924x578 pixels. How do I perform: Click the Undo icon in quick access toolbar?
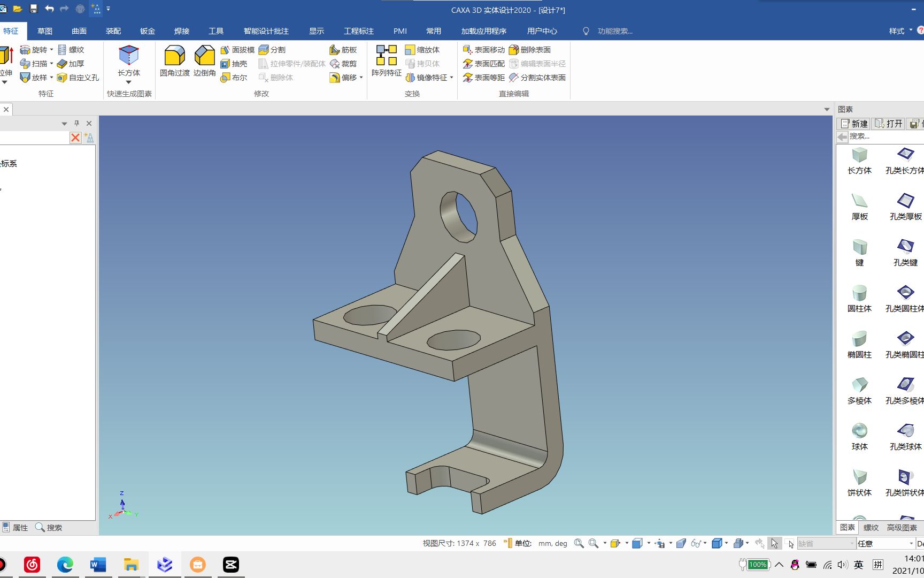tap(49, 9)
